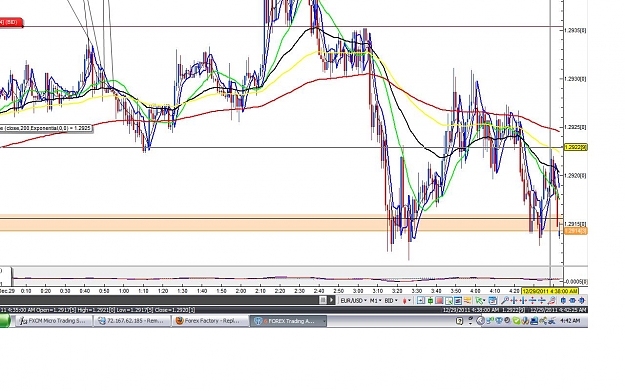The width and height of the screenshot is (625, 391).
Task: Switch to FXCM Micro Trading Station taskbar window
Action: point(53,321)
